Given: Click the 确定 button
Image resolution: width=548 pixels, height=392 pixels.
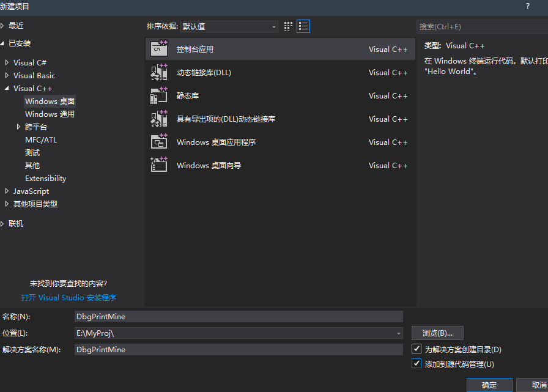Looking at the screenshot, I should tap(489, 385).
